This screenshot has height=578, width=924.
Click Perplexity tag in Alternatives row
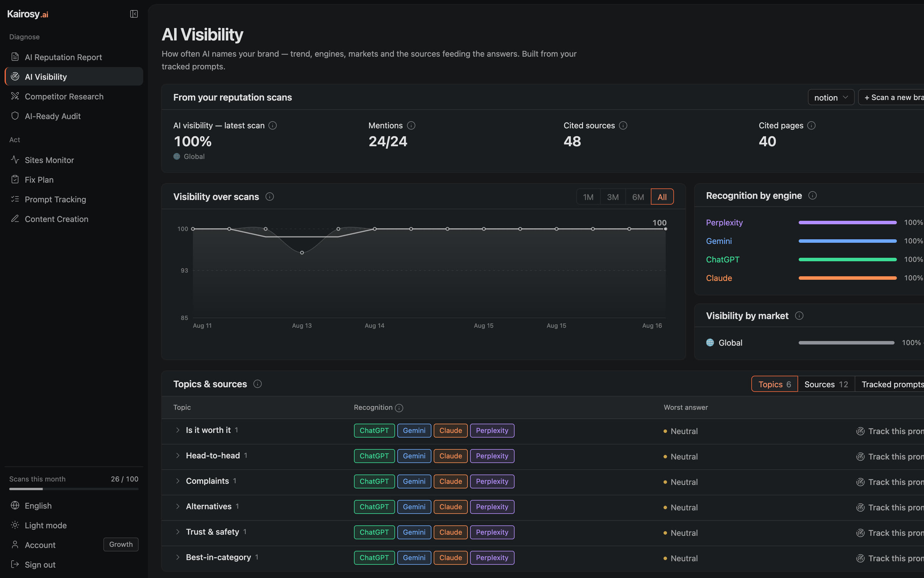(492, 507)
